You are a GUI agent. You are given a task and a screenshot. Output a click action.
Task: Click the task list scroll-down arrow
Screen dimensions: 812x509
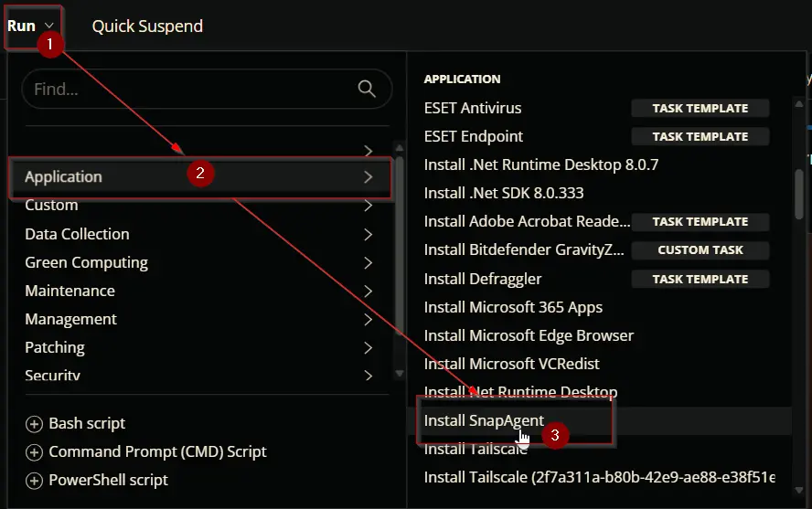coord(799,490)
